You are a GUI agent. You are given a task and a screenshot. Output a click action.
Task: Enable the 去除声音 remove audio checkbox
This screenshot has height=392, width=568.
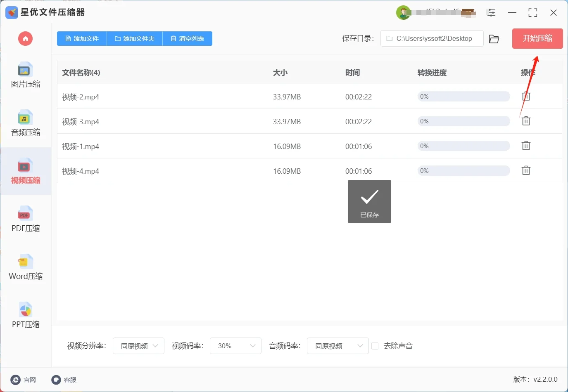click(375, 346)
